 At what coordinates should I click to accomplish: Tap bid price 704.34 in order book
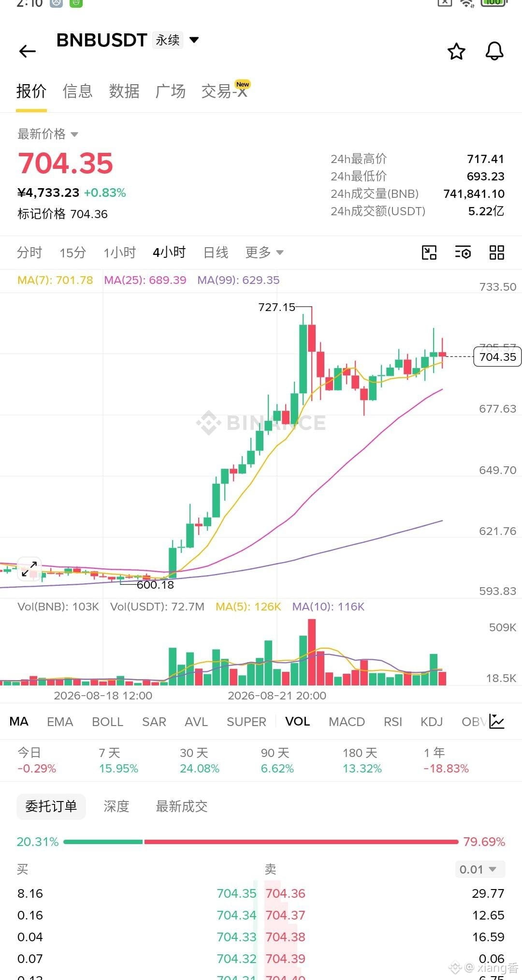coord(236,915)
